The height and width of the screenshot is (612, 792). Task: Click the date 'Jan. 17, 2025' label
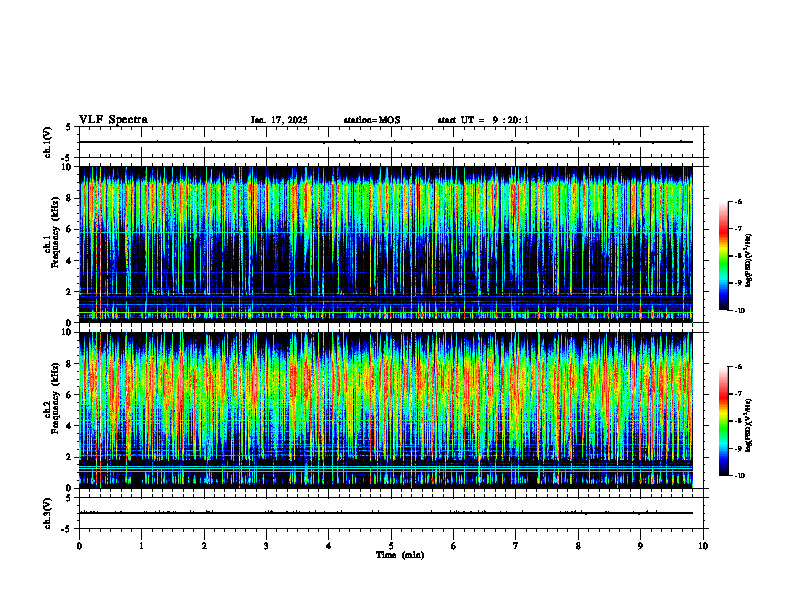279,120
